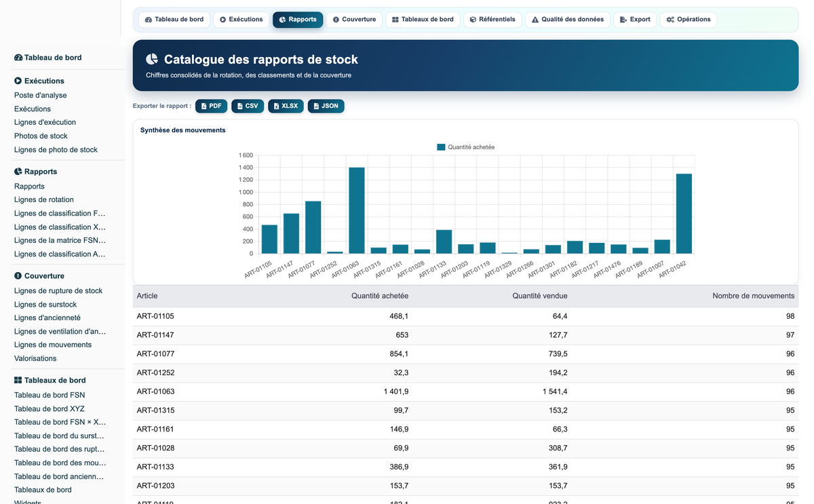814x504 pixels.
Task: Open the Couverture top tab
Action: pos(354,20)
